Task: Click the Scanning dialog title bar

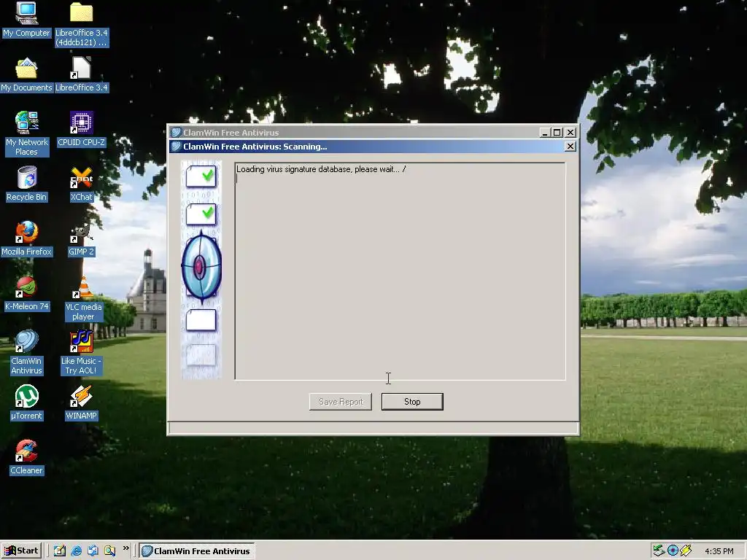Action: coord(373,146)
